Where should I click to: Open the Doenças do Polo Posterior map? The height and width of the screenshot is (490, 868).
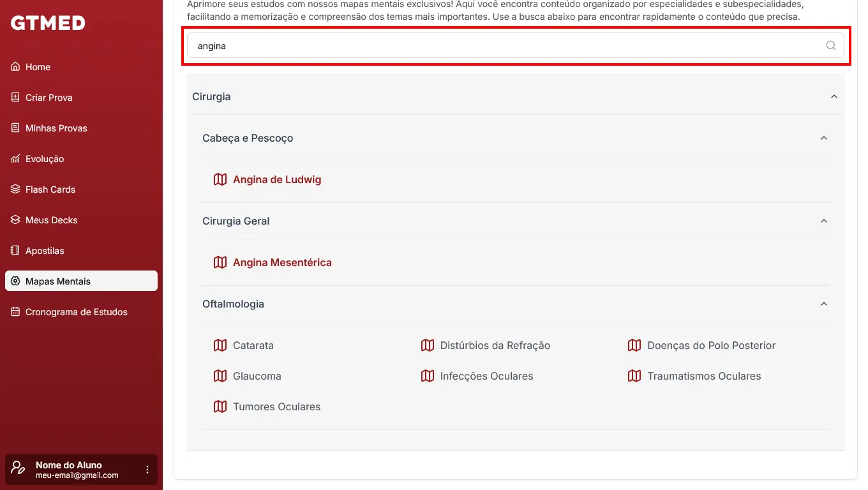(711, 346)
